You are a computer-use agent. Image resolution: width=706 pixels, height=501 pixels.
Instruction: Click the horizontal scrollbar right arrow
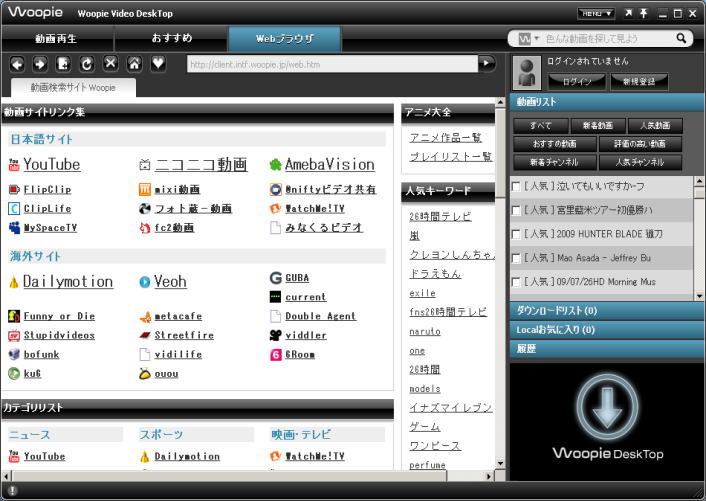coord(489,476)
